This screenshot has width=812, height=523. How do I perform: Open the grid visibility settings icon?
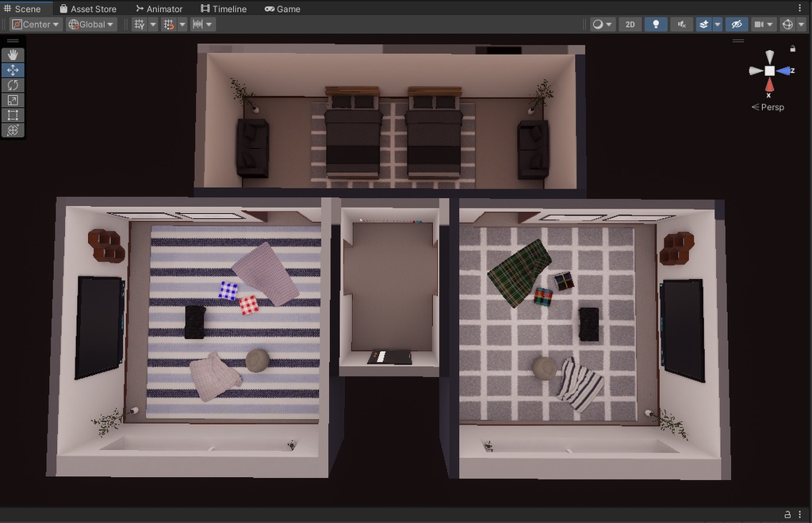point(140,24)
